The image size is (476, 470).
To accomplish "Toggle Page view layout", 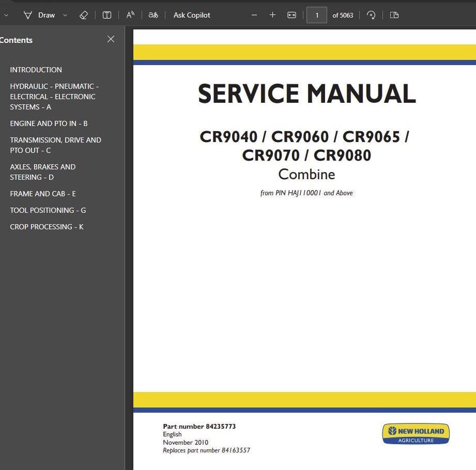I will click(x=394, y=15).
